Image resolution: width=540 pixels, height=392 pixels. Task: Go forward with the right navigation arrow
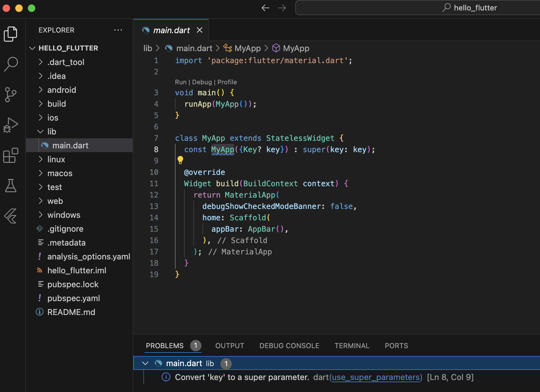(x=282, y=8)
